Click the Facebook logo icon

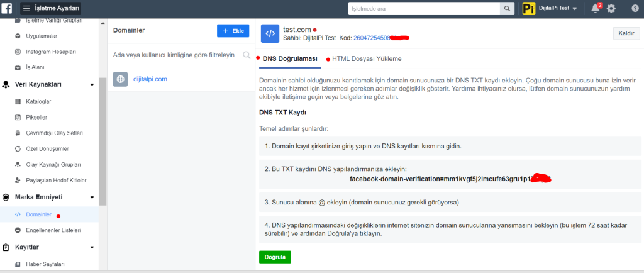[7, 8]
